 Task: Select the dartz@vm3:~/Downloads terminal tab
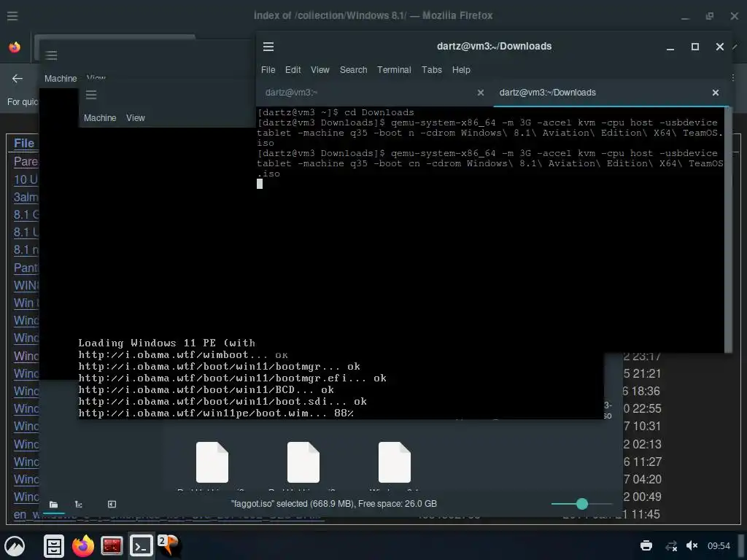[547, 93]
